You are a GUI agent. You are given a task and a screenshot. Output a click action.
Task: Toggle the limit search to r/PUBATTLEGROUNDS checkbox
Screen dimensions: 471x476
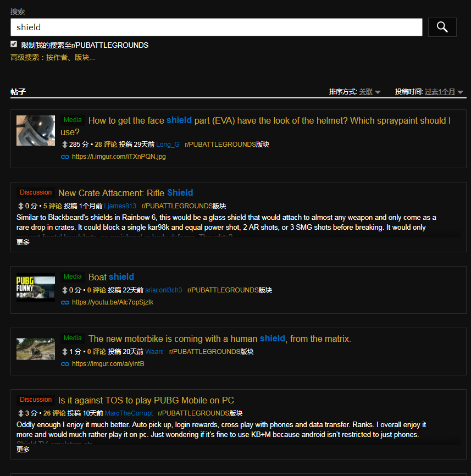[x=14, y=45]
